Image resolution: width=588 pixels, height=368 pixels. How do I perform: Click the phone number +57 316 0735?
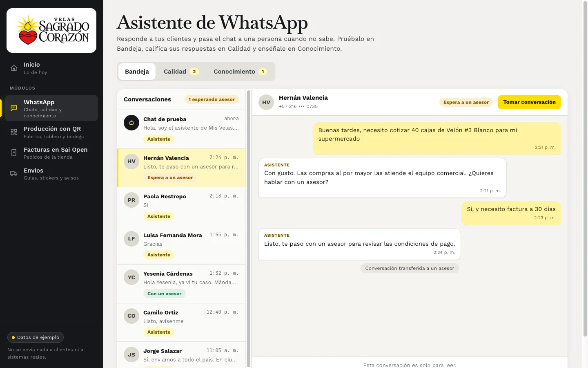coord(298,106)
